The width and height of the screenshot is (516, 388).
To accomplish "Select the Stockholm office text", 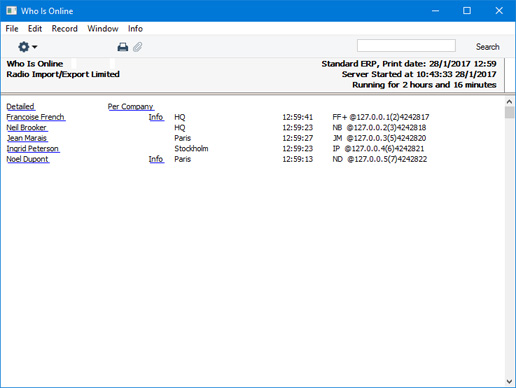I will (x=191, y=149).
